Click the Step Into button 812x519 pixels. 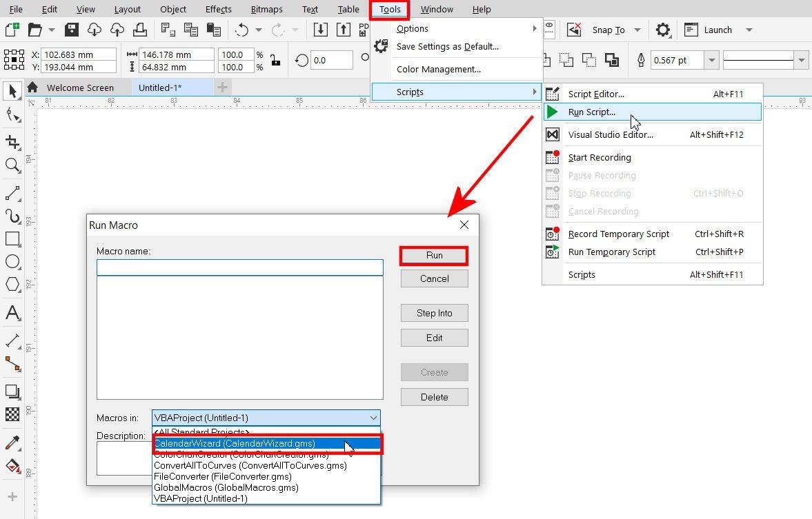click(433, 312)
